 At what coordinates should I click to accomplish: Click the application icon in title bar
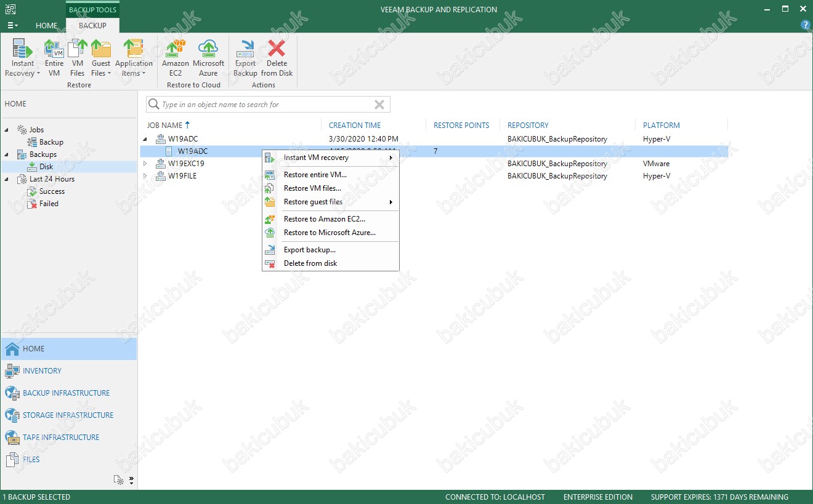pos(10,9)
